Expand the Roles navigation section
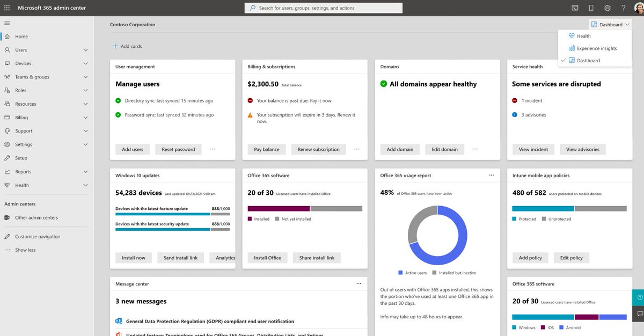644x336 pixels. point(85,90)
